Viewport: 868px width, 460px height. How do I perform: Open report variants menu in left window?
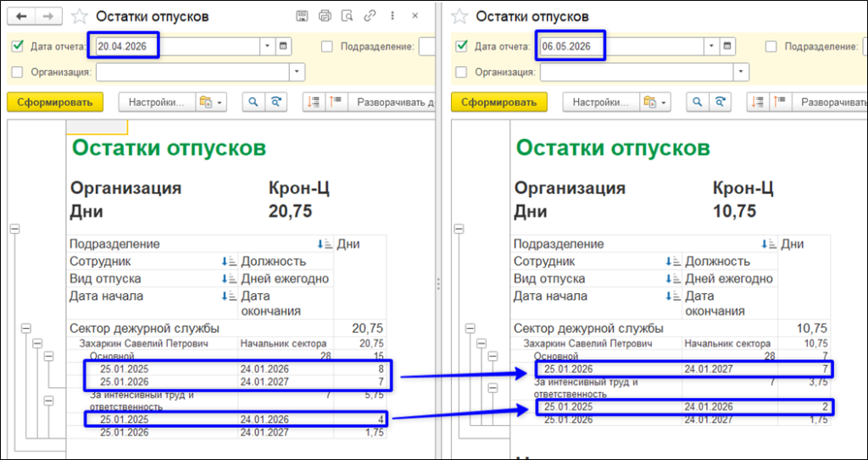click(212, 102)
